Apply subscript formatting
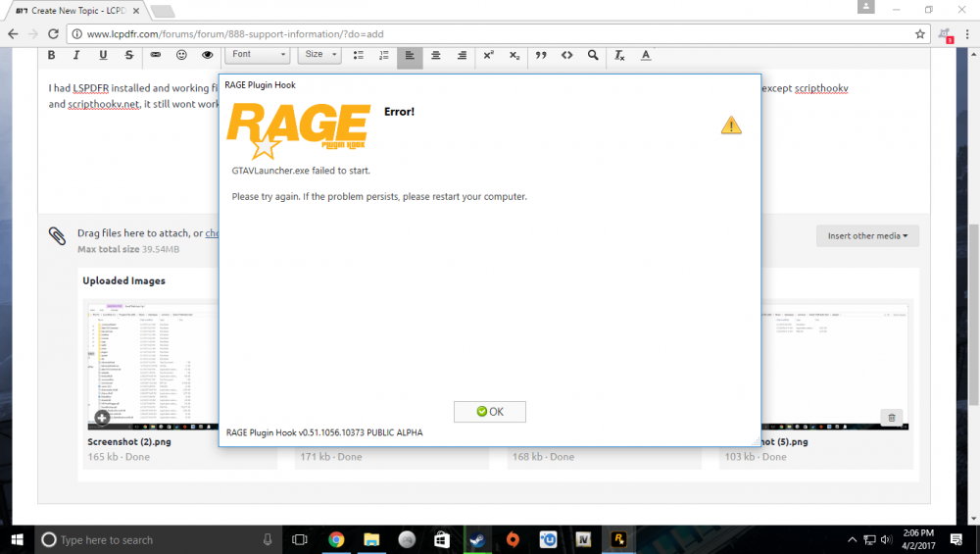980x554 pixels. tap(514, 55)
